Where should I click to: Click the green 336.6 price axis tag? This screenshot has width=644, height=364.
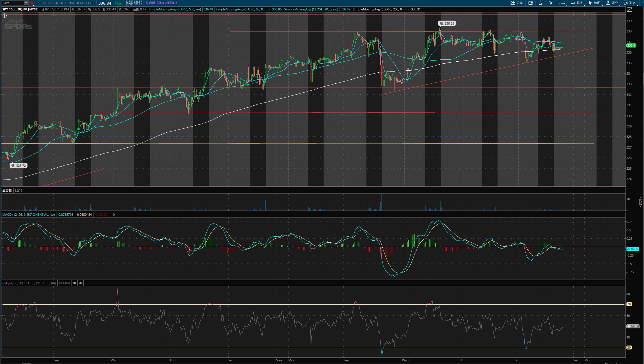[631, 45]
